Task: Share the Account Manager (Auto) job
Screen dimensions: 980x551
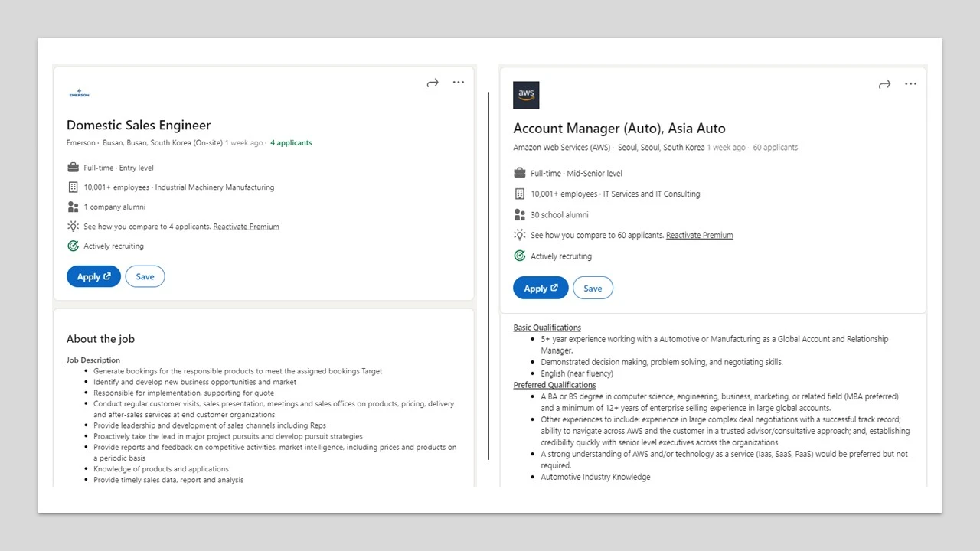Action: (x=884, y=84)
